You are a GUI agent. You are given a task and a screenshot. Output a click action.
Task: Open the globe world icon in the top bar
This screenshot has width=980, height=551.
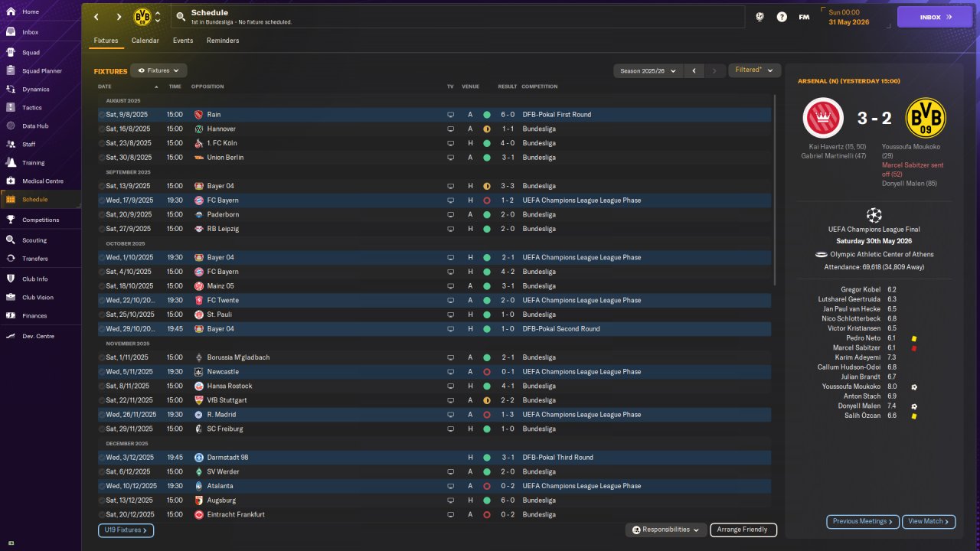click(x=760, y=17)
